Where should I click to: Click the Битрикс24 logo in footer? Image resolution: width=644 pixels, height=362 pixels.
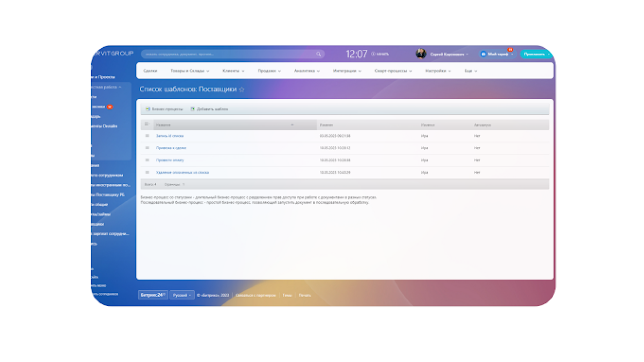point(153,295)
